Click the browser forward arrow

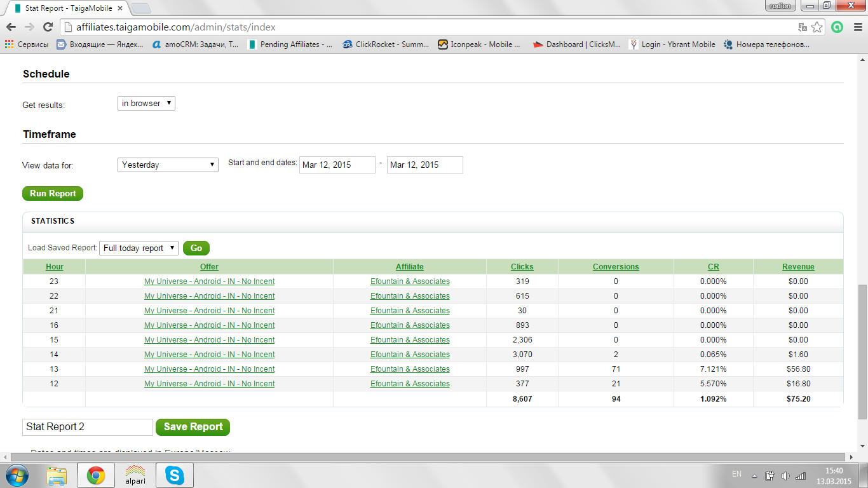pyautogui.click(x=29, y=27)
